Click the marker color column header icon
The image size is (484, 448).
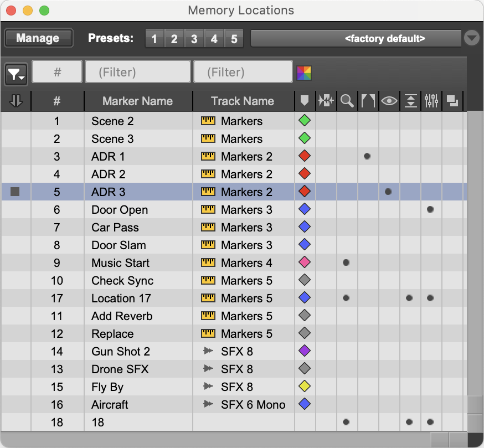[305, 101]
